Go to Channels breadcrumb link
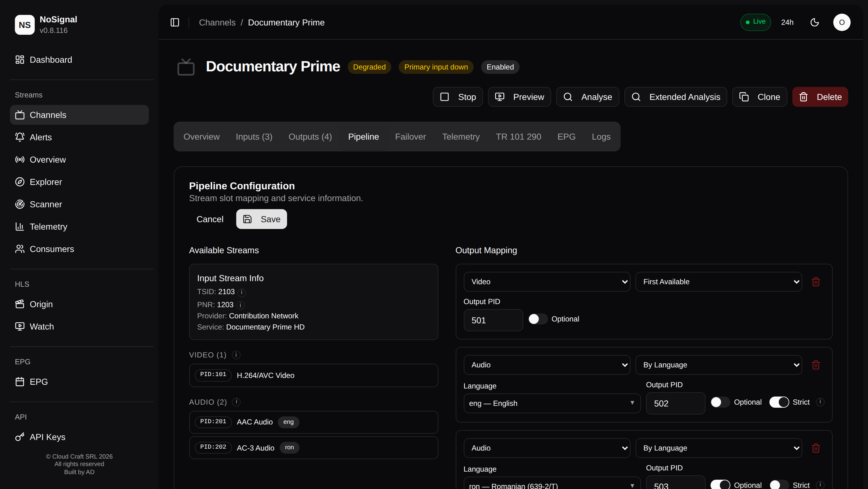This screenshot has width=868, height=489. (217, 22)
